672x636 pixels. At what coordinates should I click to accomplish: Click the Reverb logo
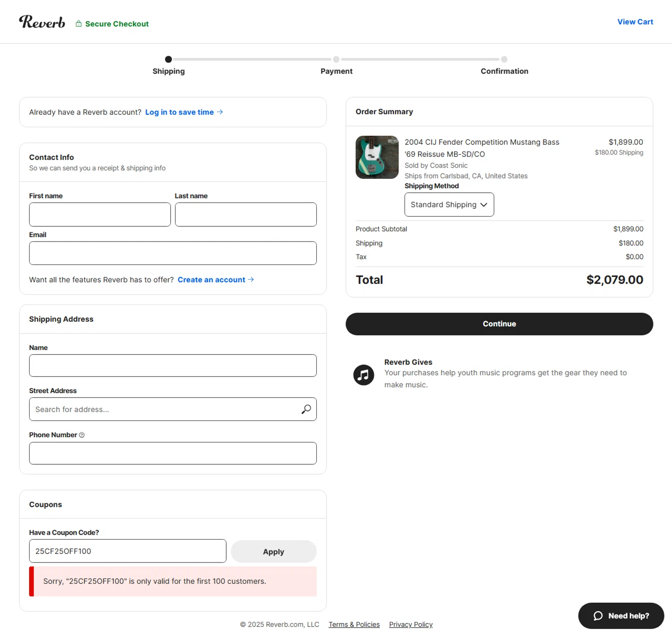(42, 22)
